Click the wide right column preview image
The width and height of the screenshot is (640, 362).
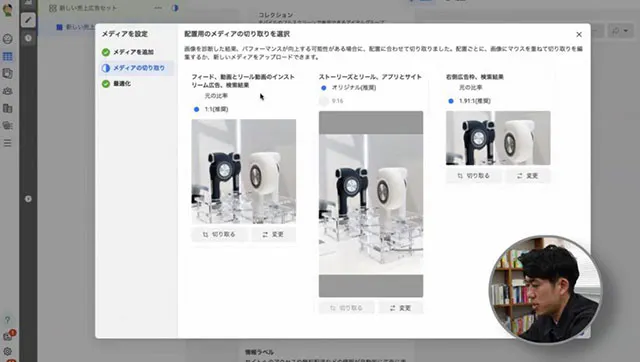(x=498, y=138)
